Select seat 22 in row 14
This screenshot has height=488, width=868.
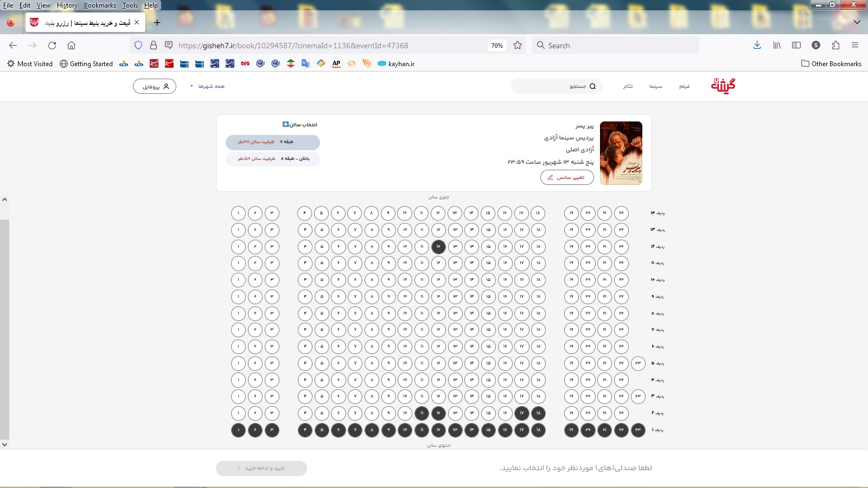pyautogui.click(x=621, y=213)
